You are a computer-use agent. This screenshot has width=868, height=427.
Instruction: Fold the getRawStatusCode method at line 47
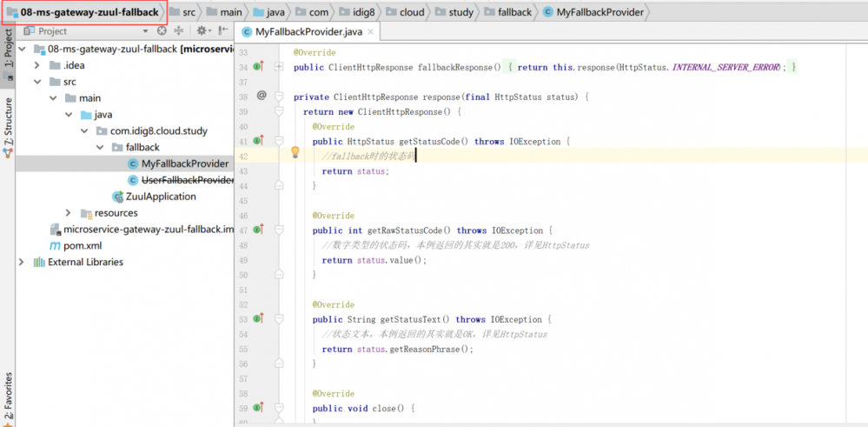point(279,230)
